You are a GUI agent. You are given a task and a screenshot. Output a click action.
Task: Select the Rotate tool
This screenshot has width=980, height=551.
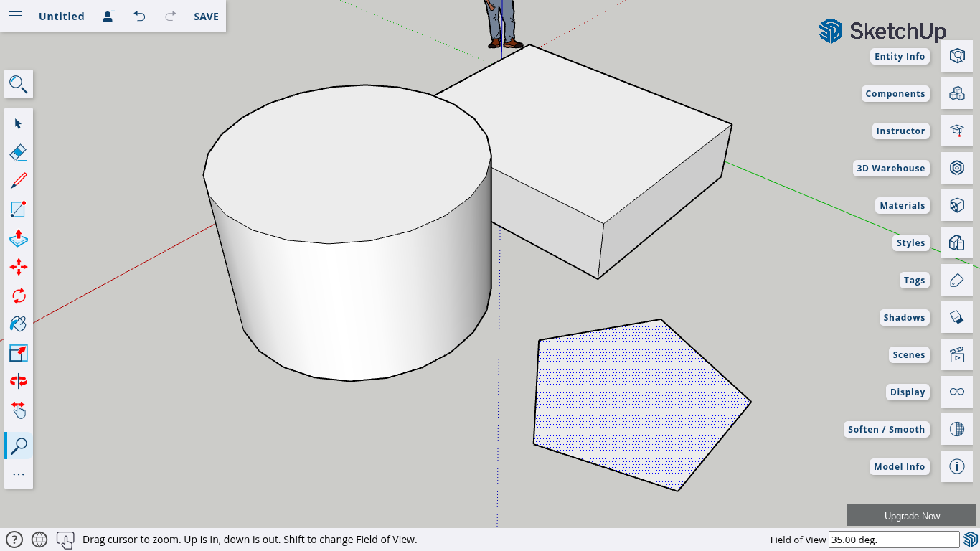pyautogui.click(x=19, y=296)
